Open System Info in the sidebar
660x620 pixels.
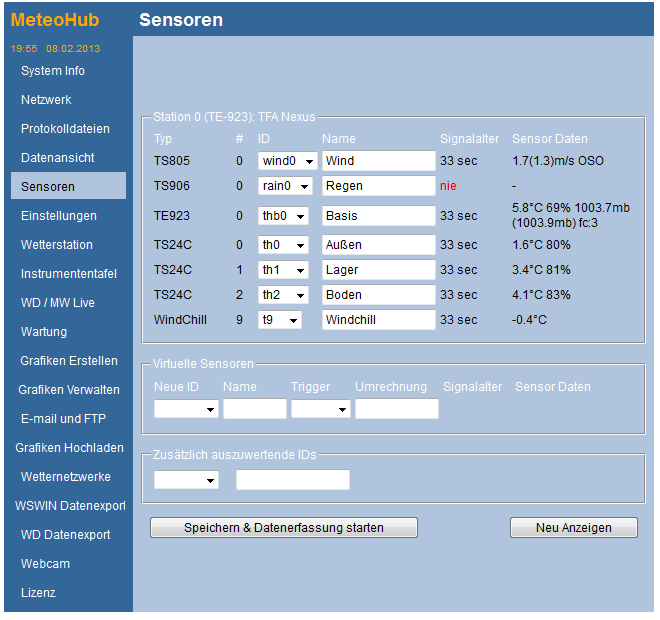pyautogui.click(x=53, y=71)
